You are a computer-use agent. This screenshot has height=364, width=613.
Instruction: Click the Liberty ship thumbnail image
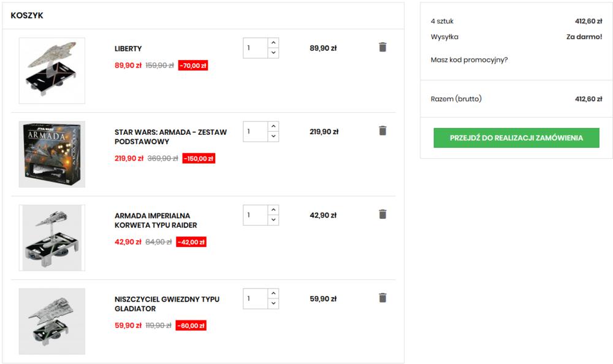click(52, 70)
